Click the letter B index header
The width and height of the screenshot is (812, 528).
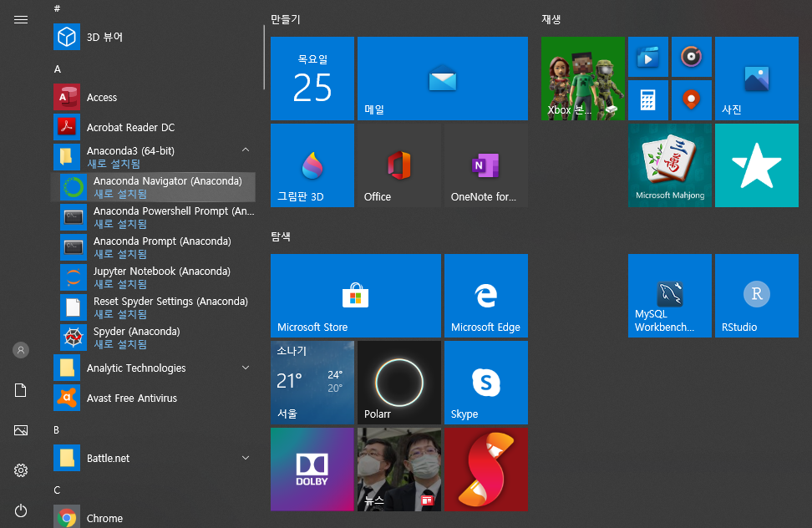click(x=57, y=430)
